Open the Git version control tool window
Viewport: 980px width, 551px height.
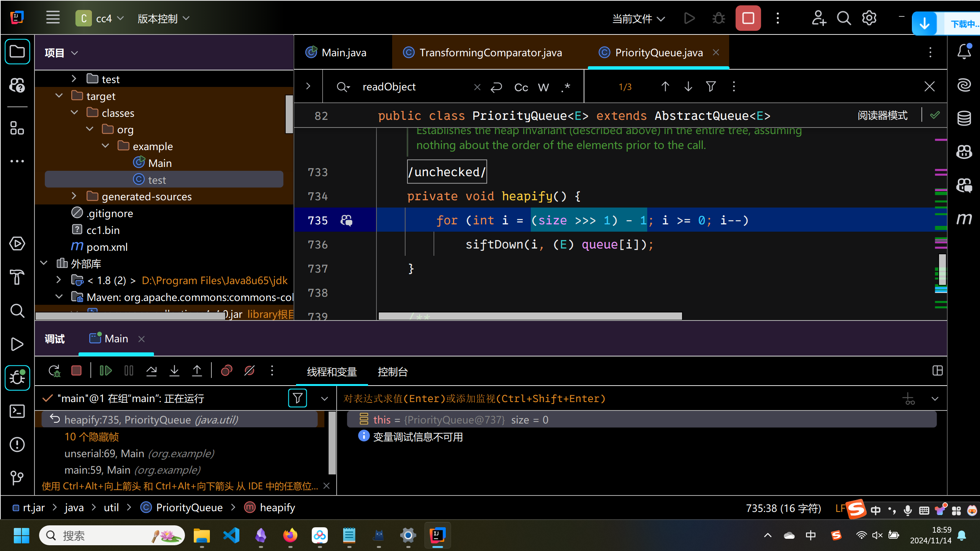pyautogui.click(x=17, y=478)
